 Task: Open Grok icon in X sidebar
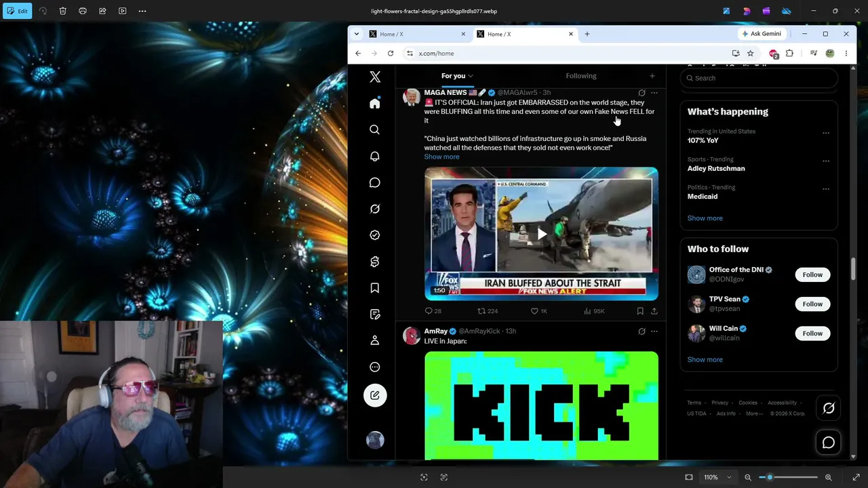375,209
